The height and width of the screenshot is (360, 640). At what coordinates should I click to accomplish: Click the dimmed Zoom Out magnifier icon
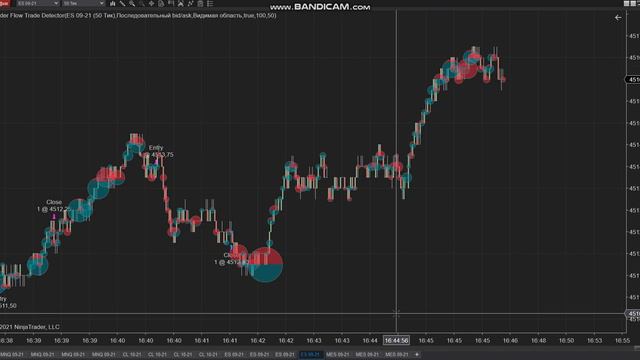pos(142,3)
